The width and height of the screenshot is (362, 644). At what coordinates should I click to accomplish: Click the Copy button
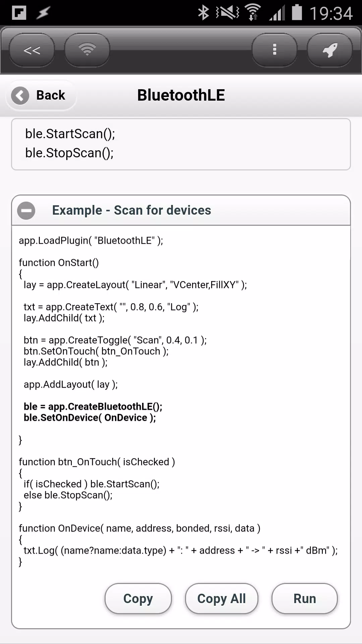(138, 599)
